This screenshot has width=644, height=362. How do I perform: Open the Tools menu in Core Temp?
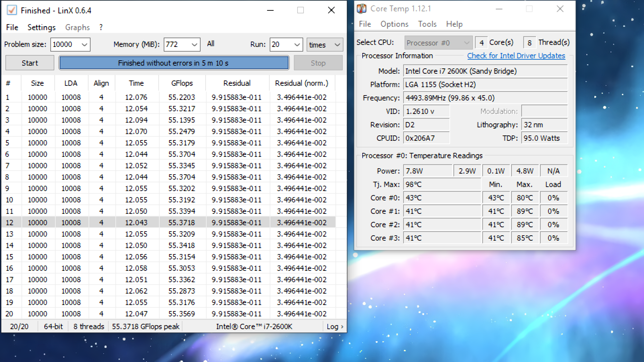click(427, 24)
